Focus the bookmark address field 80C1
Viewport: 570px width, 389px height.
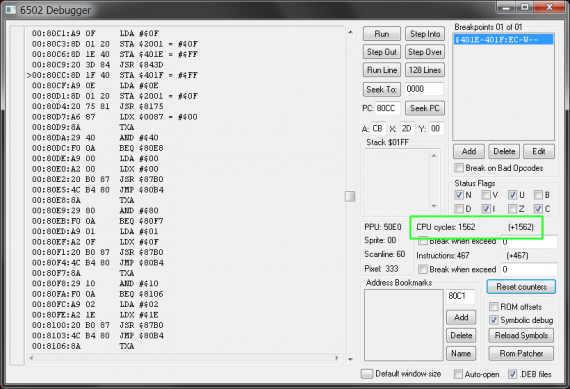coord(461,296)
